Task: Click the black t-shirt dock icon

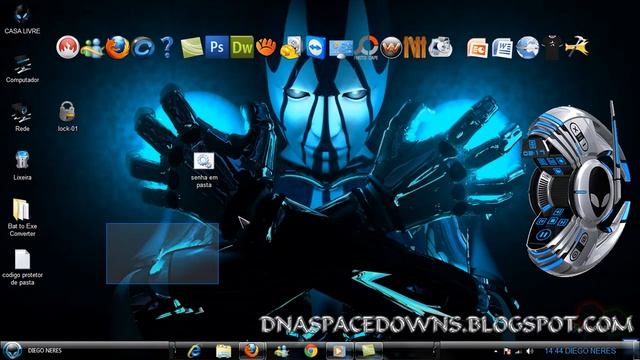Action: pyautogui.click(x=552, y=47)
